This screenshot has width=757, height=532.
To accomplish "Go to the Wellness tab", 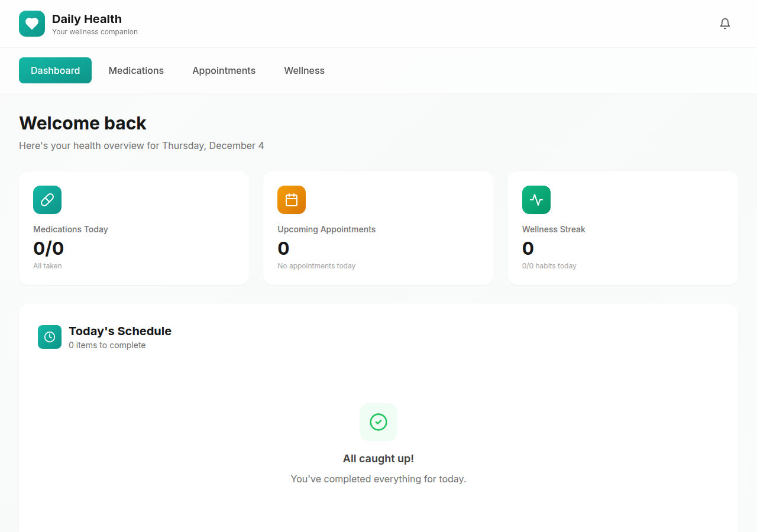I will click(304, 70).
